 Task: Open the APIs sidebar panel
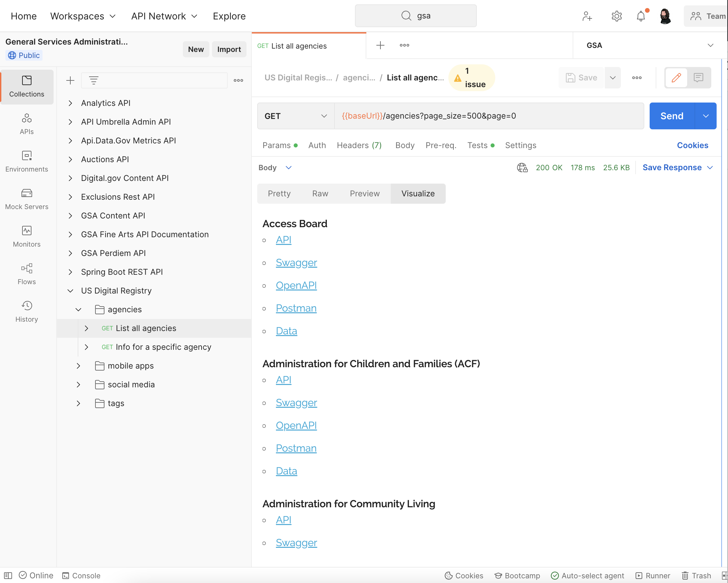pos(27,124)
